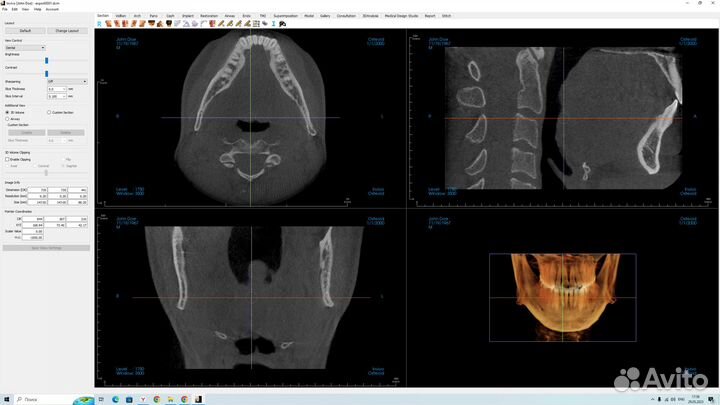Screen dimensions: 720x405
Task: Click the red book-like toolbar icon
Action: point(212,23)
